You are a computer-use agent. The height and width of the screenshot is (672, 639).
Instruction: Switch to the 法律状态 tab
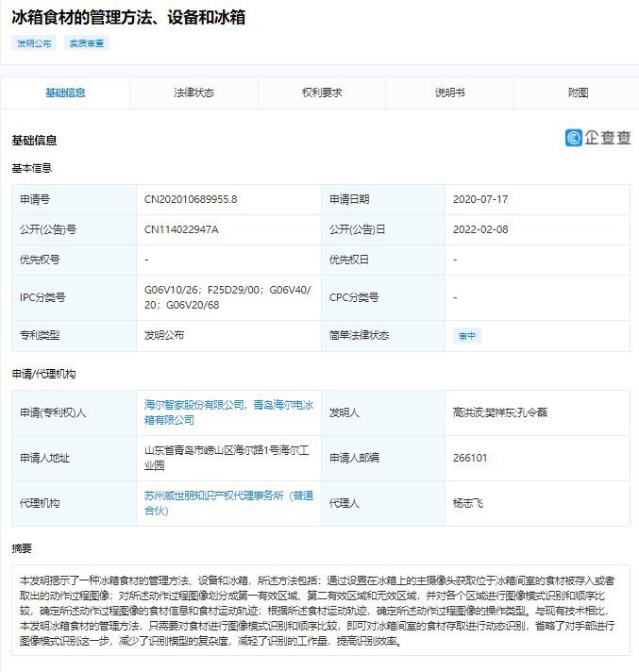[193, 92]
